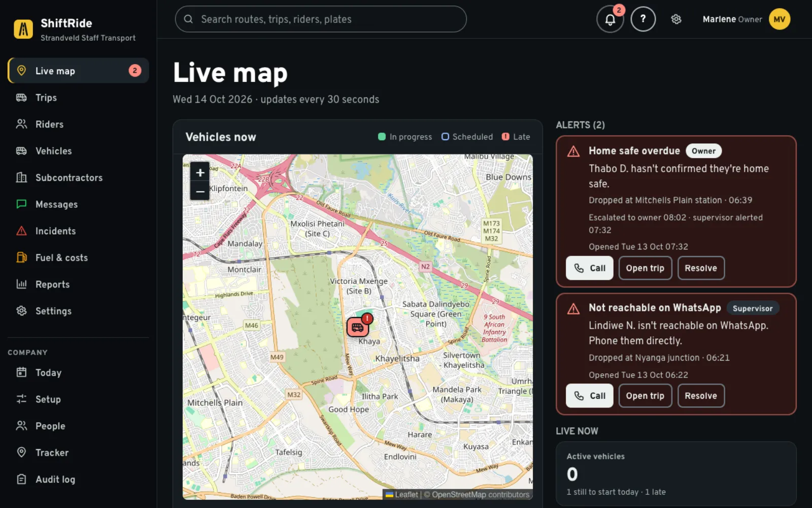Click the Supervisor badge on WhatsApp alert

point(753,308)
